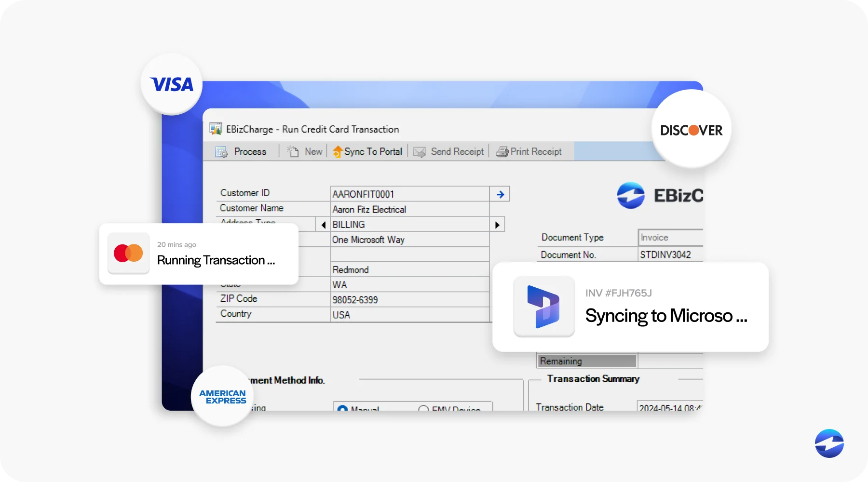Click the New document icon
This screenshot has width=868, height=482.
[x=293, y=151]
